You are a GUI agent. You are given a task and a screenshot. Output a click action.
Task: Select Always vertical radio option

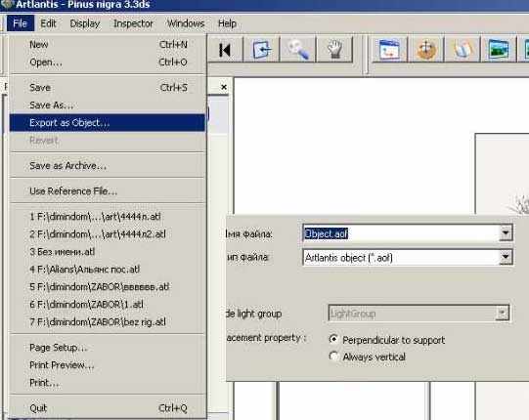point(333,357)
